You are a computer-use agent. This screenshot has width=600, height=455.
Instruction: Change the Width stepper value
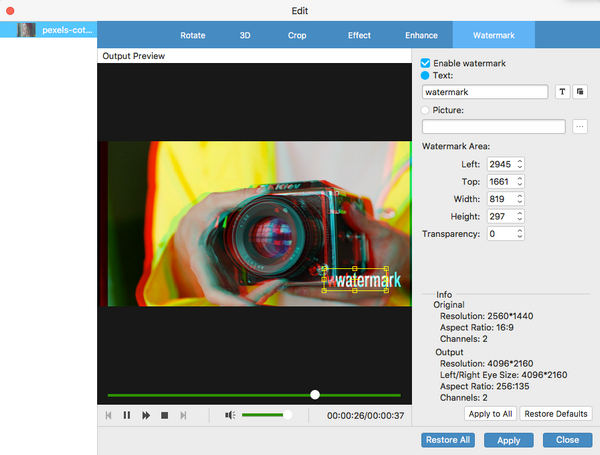(x=519, y=199)
